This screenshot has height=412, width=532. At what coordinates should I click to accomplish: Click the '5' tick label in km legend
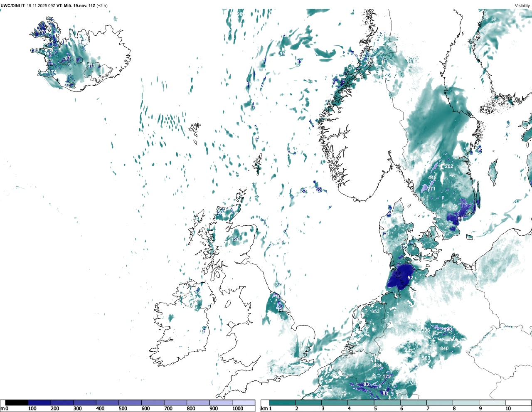375,409
